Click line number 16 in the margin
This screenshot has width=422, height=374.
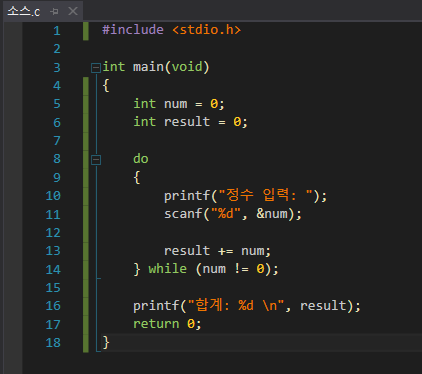tap(53, 306)
